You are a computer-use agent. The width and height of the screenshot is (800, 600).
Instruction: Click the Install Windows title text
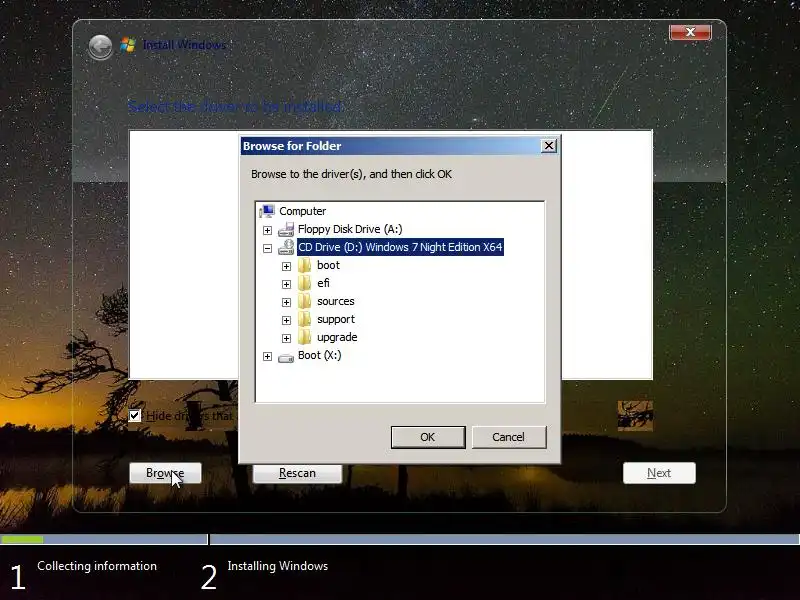[x=184, y=45]
